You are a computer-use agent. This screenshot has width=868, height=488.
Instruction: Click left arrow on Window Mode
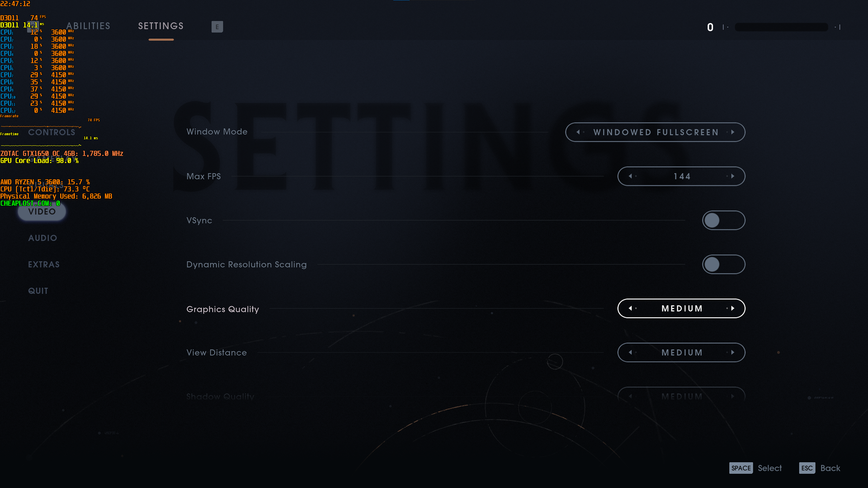578,132
